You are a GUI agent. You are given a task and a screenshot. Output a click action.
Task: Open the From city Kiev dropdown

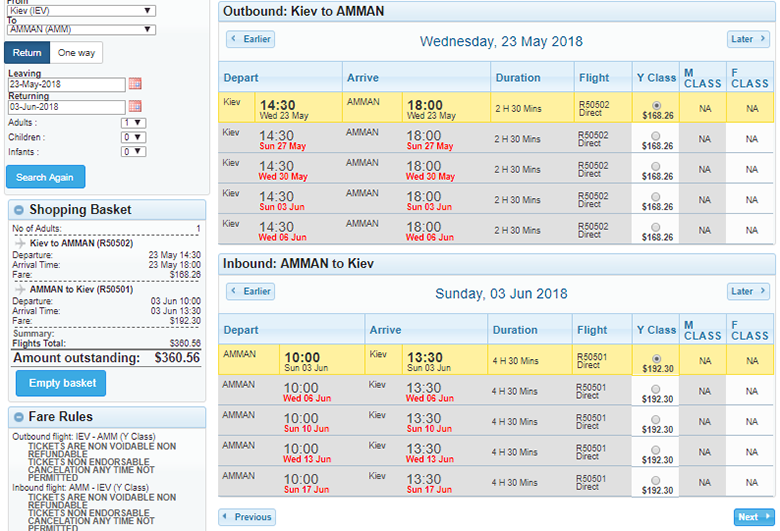click(x=81, y=11)
